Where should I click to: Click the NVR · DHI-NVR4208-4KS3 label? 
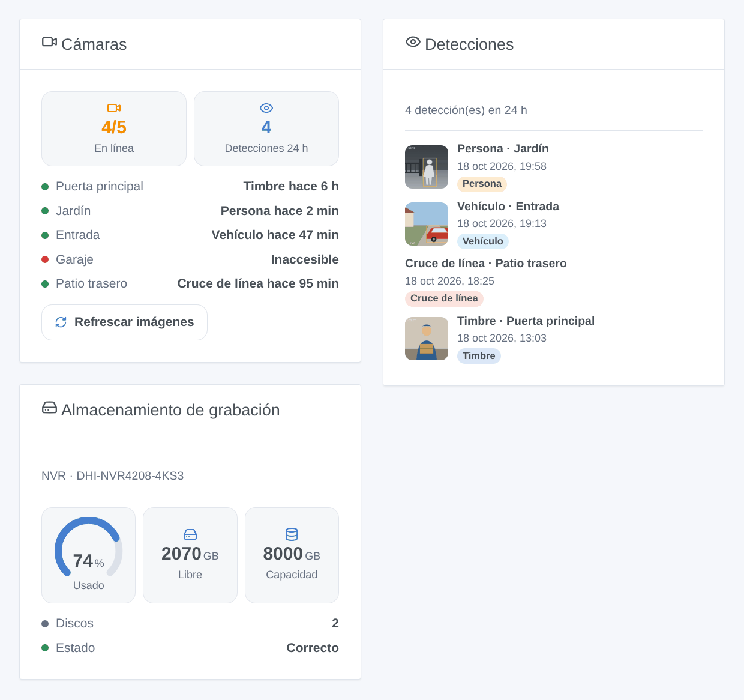(x=113, y=476)
